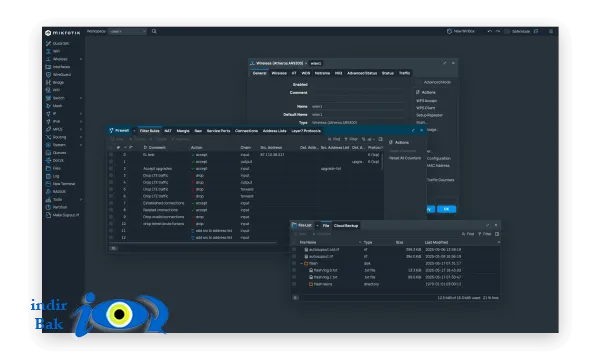Viewport: 600px width, 360px height.
Task: Switch to the Mangle tab in Firewall
Action: click(x=183, y=131)
